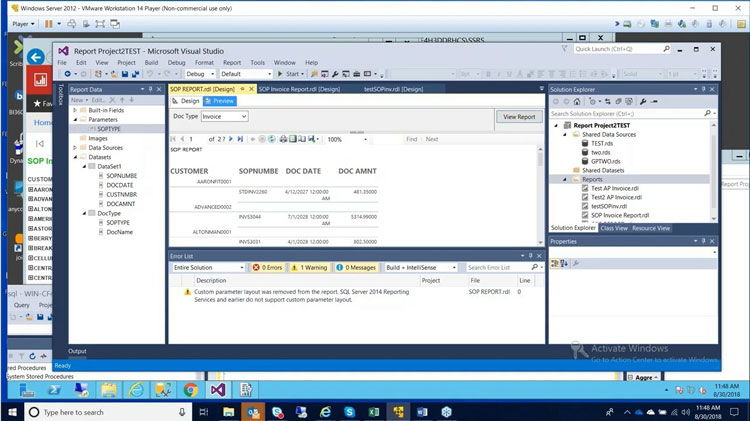Open the Doc Type parameter dropdown

tap(225, 117)
